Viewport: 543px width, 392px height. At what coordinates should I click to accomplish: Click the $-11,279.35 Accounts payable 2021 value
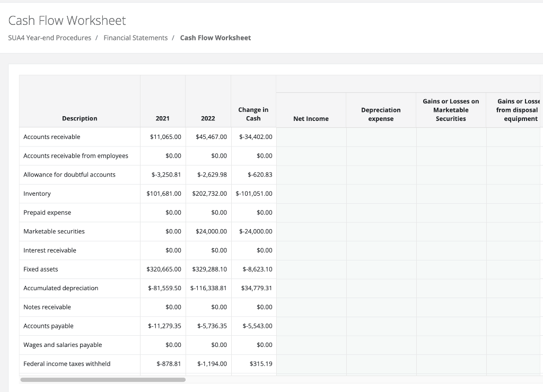click(x=164, y=326)
